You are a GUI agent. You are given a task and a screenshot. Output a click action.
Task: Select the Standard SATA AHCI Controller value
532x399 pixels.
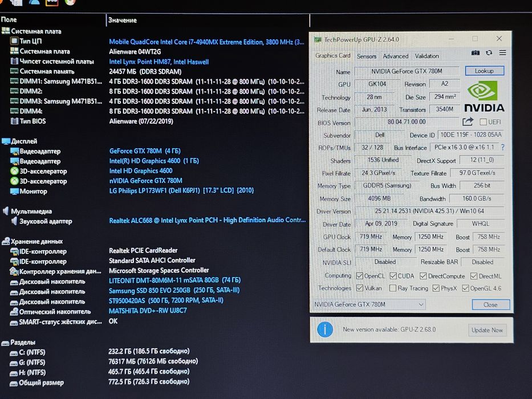pos(152,260)
